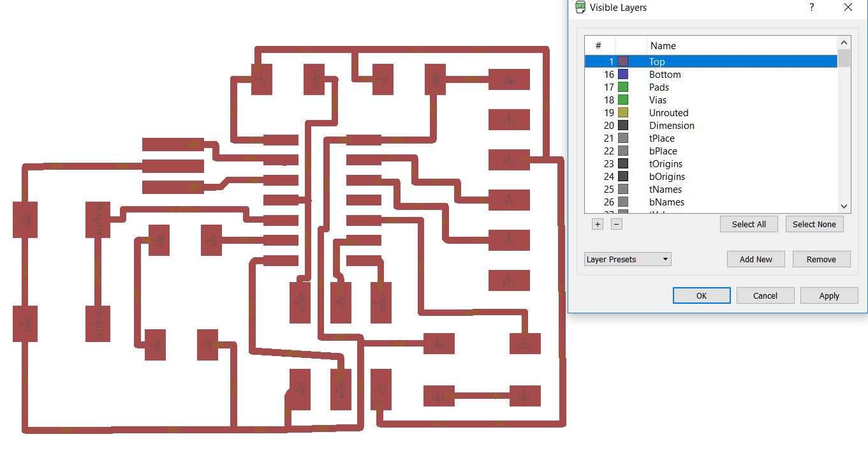The width and height of the screenshot is (868, 462).
Task: Click the bOrigins layer color swatch
Action: 623,176
